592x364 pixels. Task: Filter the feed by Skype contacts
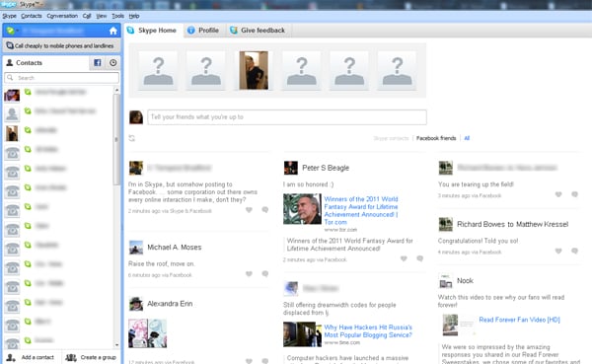pos(391,138)
